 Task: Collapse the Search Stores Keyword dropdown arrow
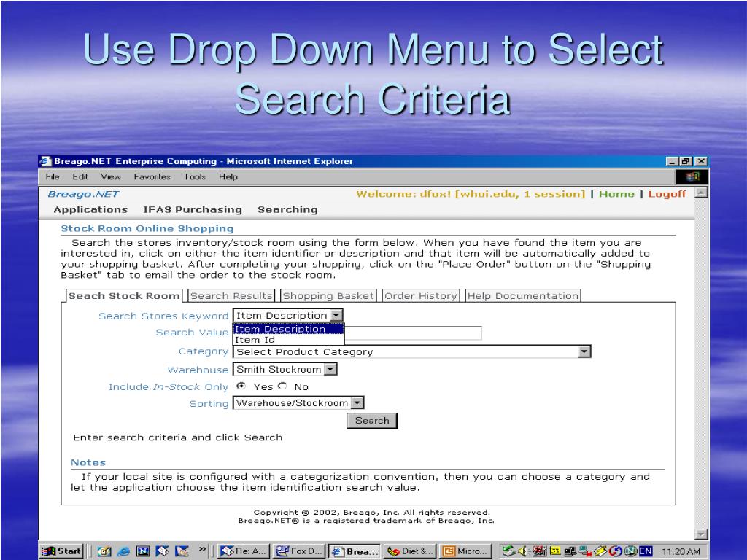click(336, 315)
